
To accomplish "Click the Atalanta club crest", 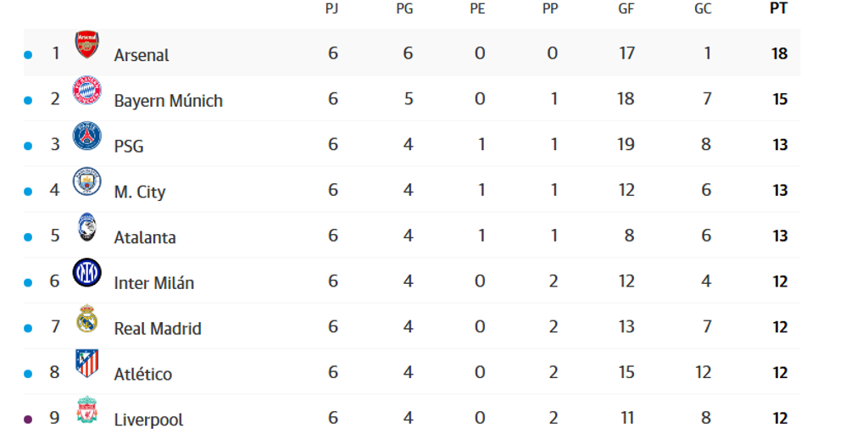I will pyautogui.click(x=86, y=227).
